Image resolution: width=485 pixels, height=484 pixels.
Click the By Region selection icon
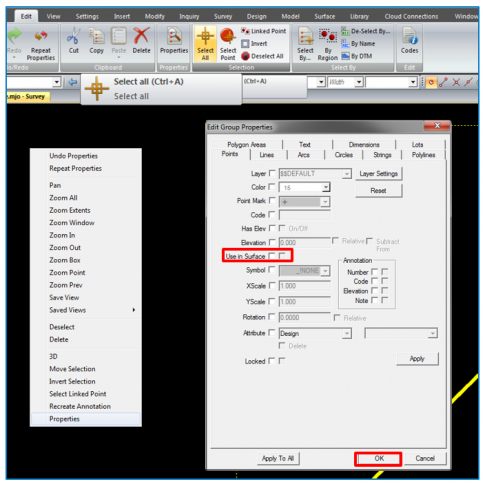[x=328, y=36]
